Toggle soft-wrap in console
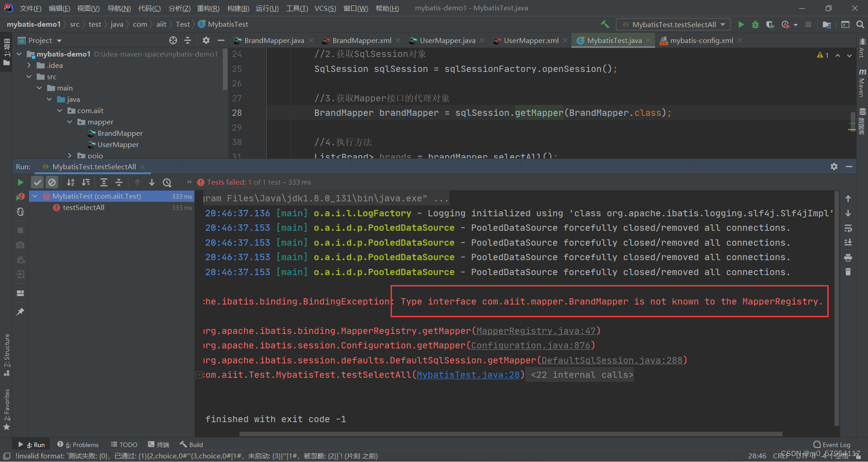The width and height of the screenshot is (868, 462). 848,228
